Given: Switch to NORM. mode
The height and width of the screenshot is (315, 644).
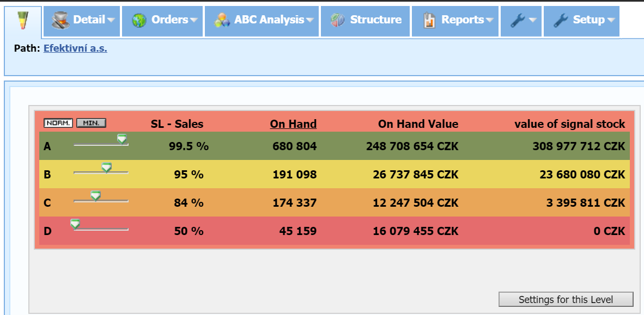Looking at the screenshot, I should click(x=58, y=123).
